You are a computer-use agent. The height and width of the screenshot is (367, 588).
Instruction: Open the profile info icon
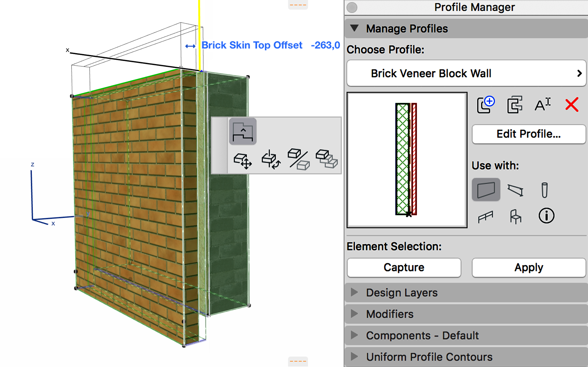[x=546, y=216]
